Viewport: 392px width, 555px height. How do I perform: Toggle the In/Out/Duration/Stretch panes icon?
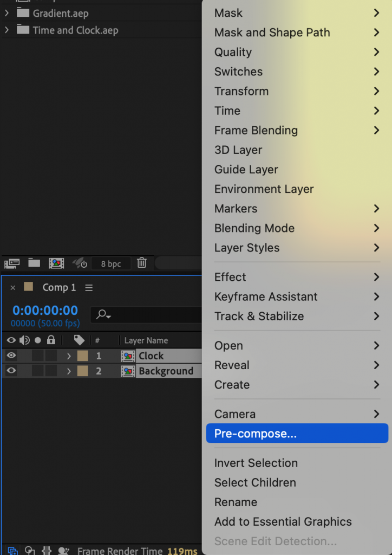pyautogui.click(x=47, y=550)
